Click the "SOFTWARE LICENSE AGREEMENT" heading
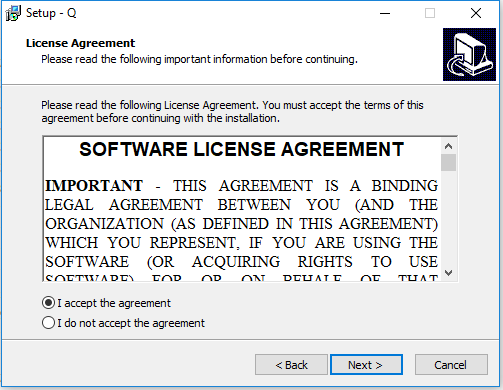This screenshot has height=390, width=503. pyautogui.click(x=242, y=149)
